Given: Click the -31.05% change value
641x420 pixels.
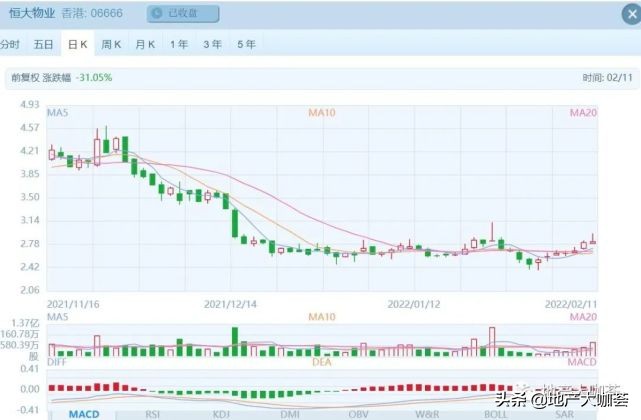Looking at the screenshot, I should [94, 77].
